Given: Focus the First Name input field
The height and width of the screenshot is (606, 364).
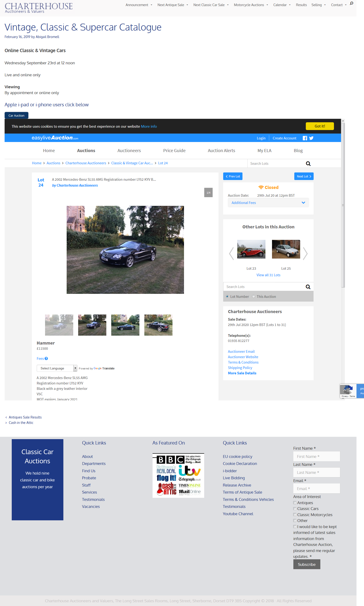Looking at the screenshot, I should tap(316, 456).
